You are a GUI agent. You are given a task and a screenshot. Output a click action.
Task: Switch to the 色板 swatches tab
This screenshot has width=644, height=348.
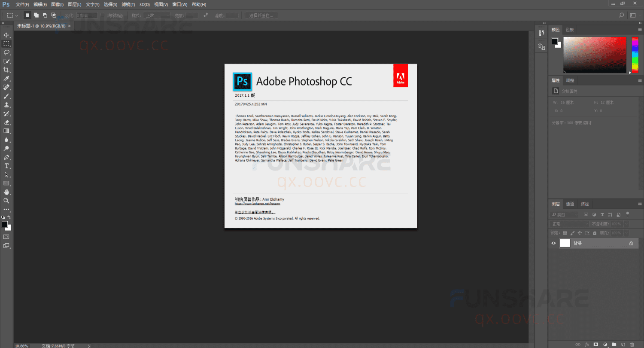point(569,30)
